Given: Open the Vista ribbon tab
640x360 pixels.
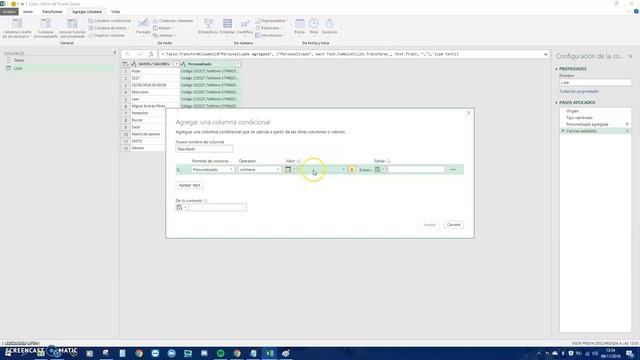Looking at the screenshot, I should tap(116, 11).
